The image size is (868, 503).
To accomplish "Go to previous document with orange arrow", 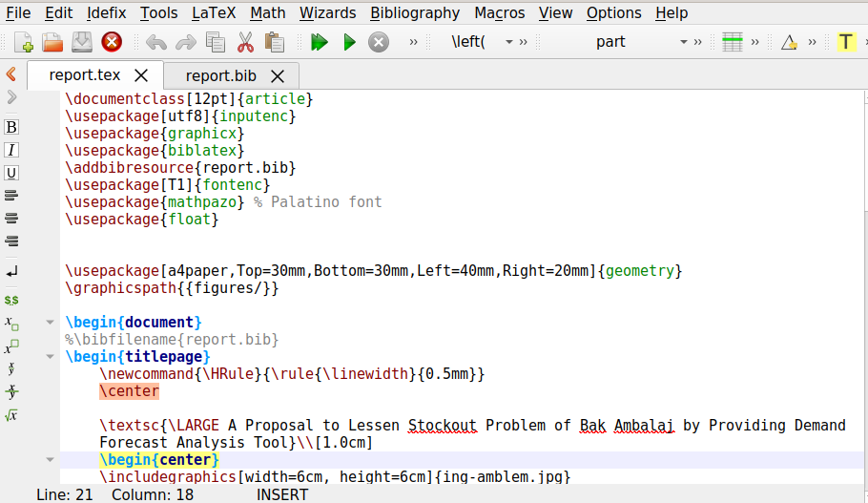I will pyautogui.click(x=11, y=74).
